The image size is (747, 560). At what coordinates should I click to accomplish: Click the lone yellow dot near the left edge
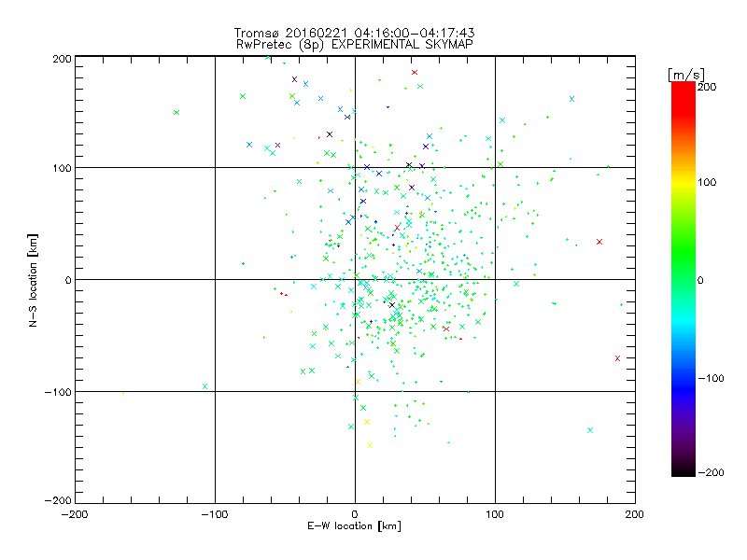pos(123,393)
